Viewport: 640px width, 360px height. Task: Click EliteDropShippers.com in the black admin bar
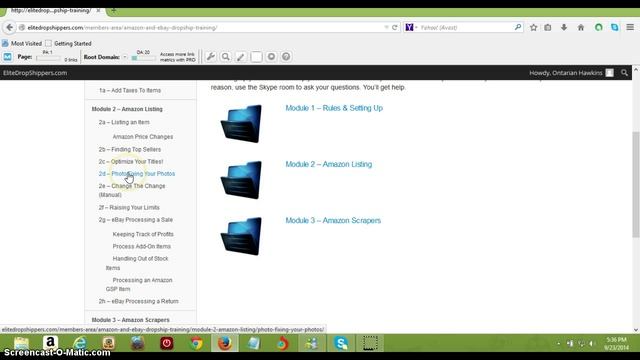click(35, 73)
